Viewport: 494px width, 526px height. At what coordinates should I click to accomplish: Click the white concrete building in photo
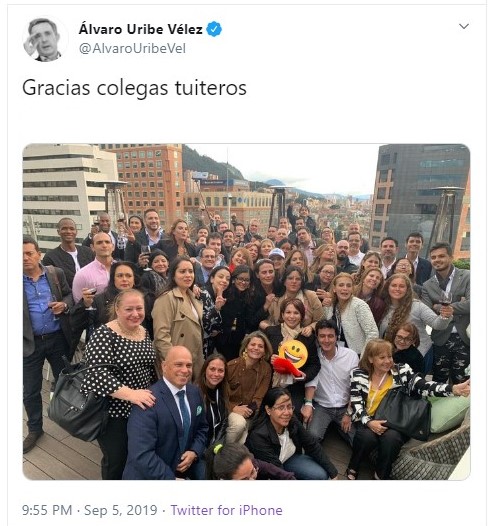click(x=67, y=188)
